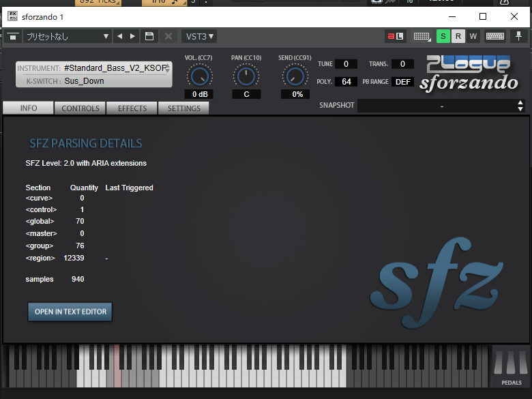This screenshot has width=532, height=399.
Task: Click the samples count 940
Action: tap(78, 279)
